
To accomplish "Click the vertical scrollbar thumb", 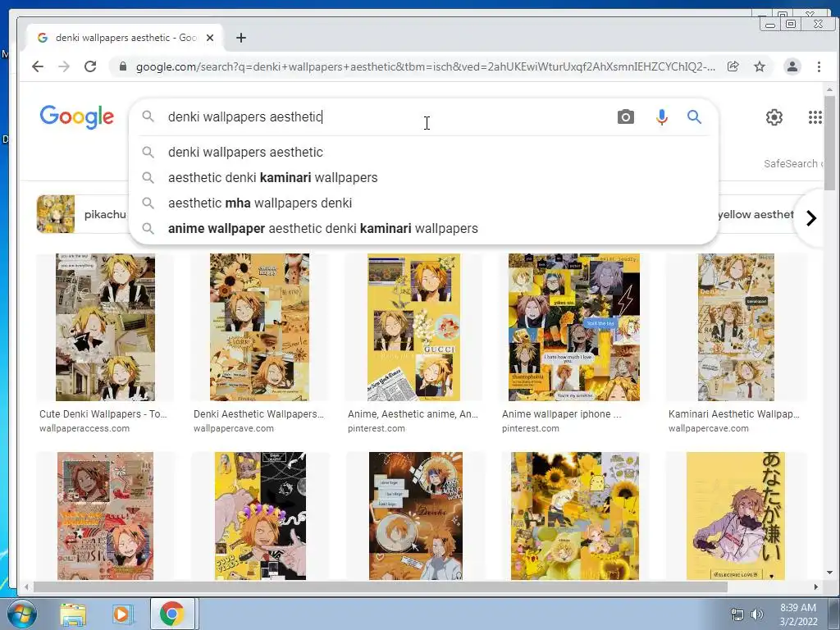I will coord(829,143).
